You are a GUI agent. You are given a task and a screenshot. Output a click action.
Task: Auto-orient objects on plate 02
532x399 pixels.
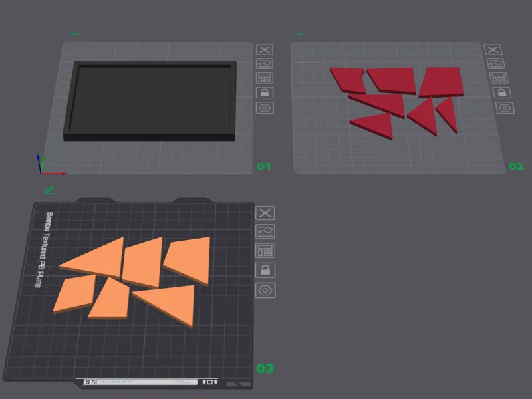tap(495, 64)
